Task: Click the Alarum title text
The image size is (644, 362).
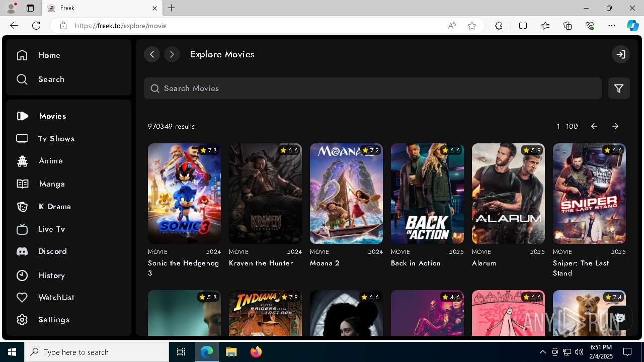Action: [x=484, y=263]
